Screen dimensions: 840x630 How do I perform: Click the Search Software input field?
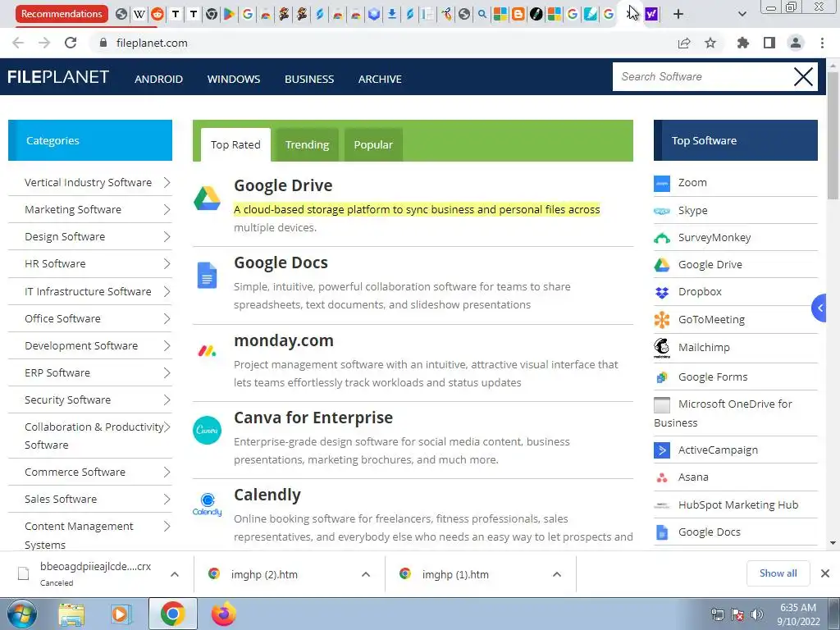coord(702,76)
